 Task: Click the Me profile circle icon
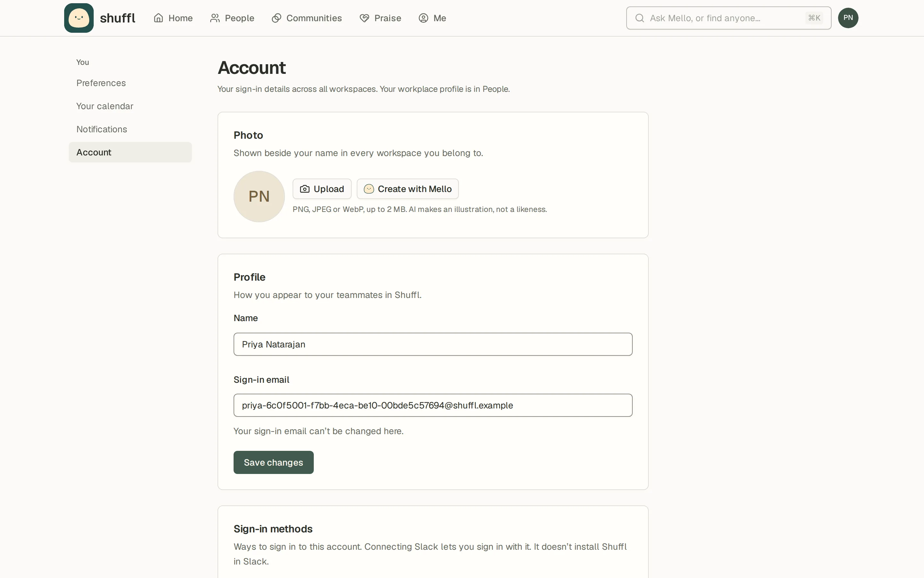click(x=423, y=18)
